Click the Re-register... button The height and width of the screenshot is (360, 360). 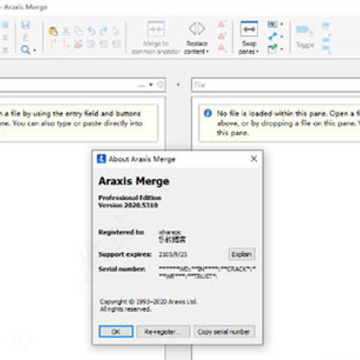pos(163,332)
